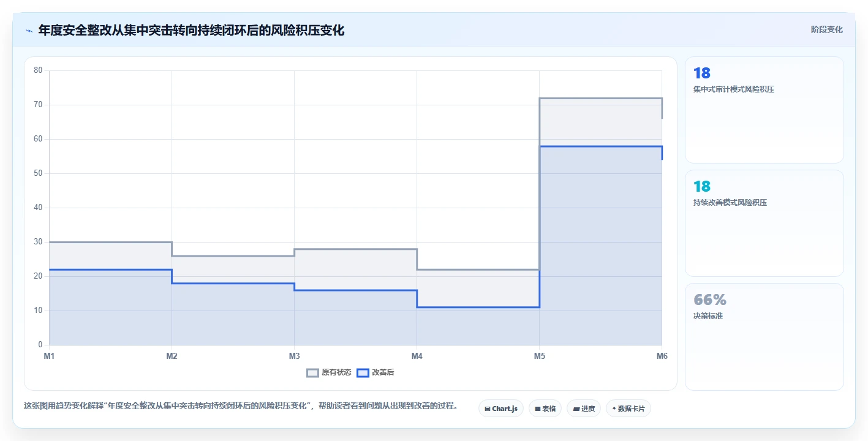
Task: Click the chart description sentence below
Action: tap(241, 405)
